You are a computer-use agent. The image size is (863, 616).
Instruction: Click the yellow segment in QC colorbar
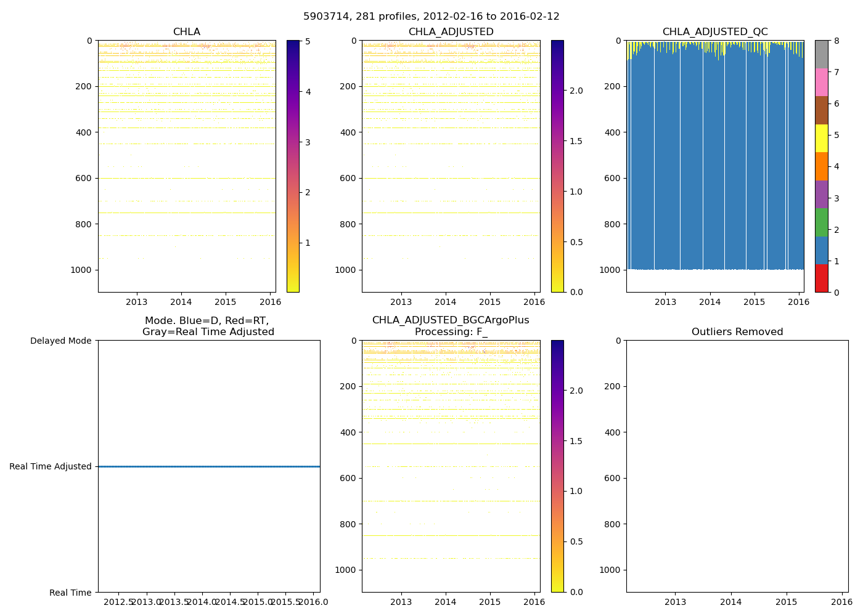(821, 138)
